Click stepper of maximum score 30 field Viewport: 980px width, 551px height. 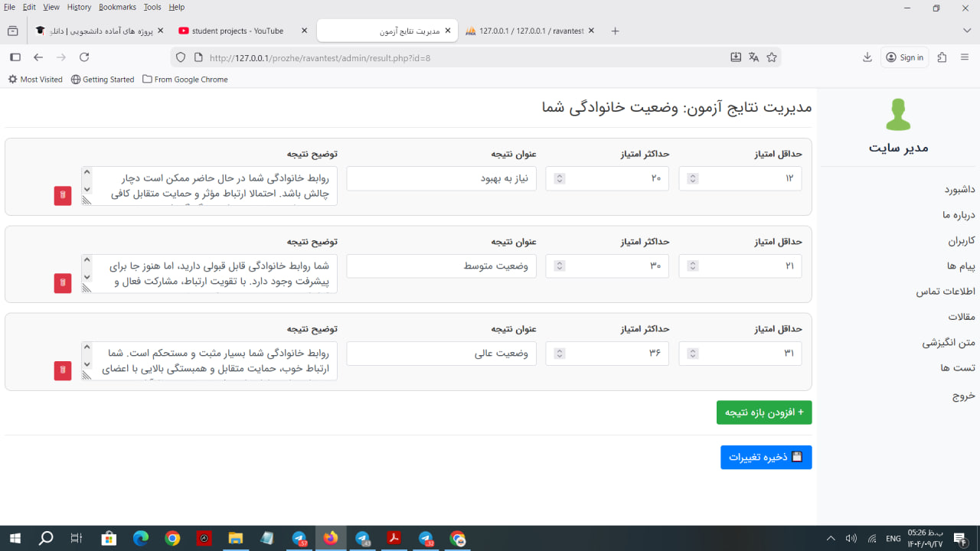(x=560, y=266)
